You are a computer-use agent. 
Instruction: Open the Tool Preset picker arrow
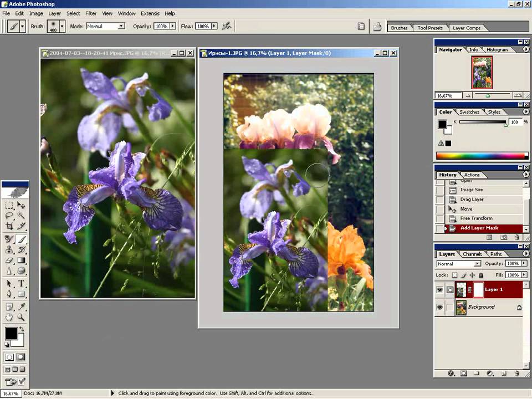(22, 26)
